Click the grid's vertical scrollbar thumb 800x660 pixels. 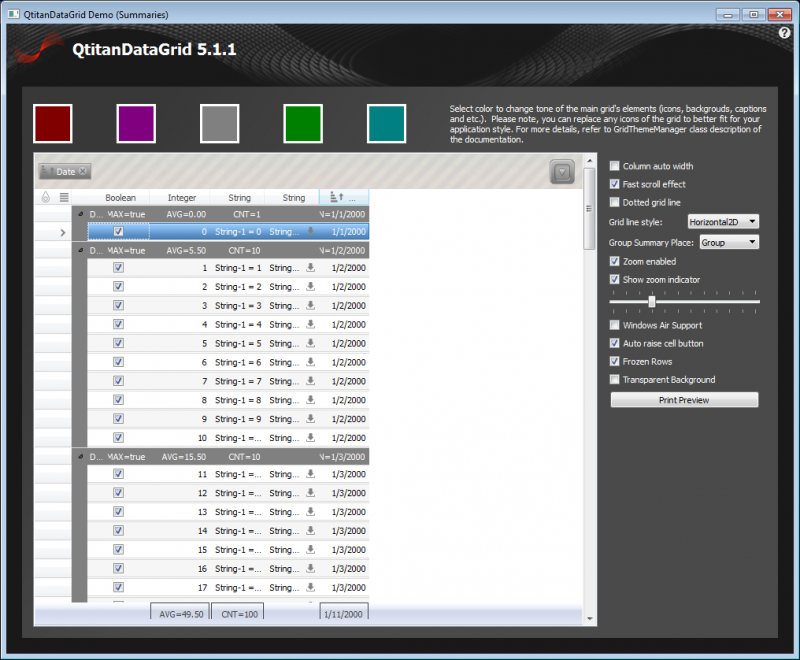point(589,220)
